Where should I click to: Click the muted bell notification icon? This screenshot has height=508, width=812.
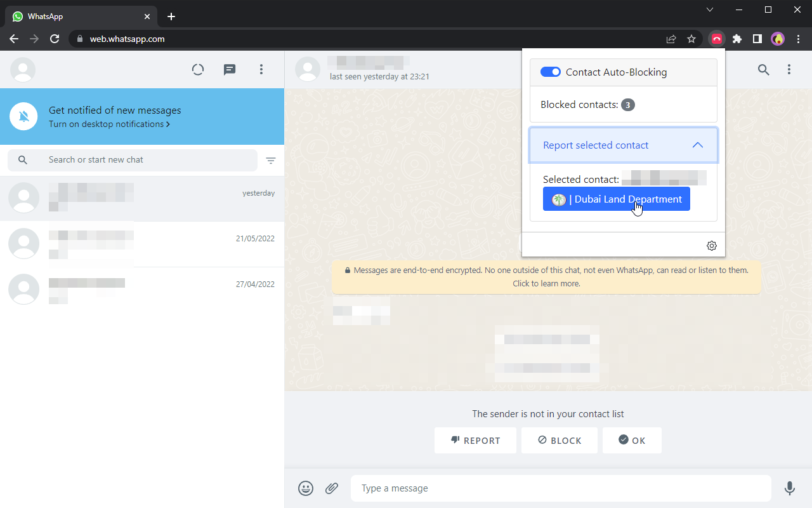[23, 116]
